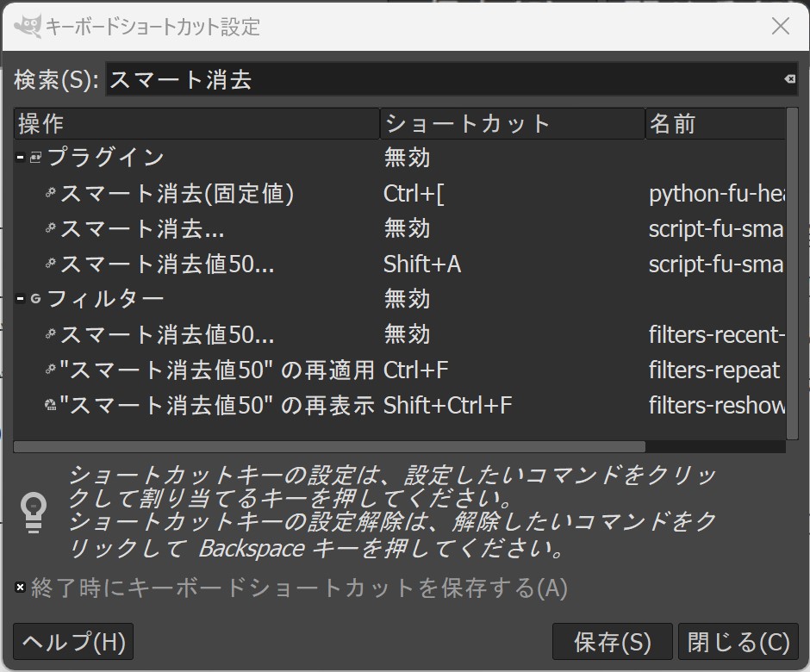Collapse the フィルター tree group
The image size is (810, 672).
pyautogui.click(x=20, y=299)
